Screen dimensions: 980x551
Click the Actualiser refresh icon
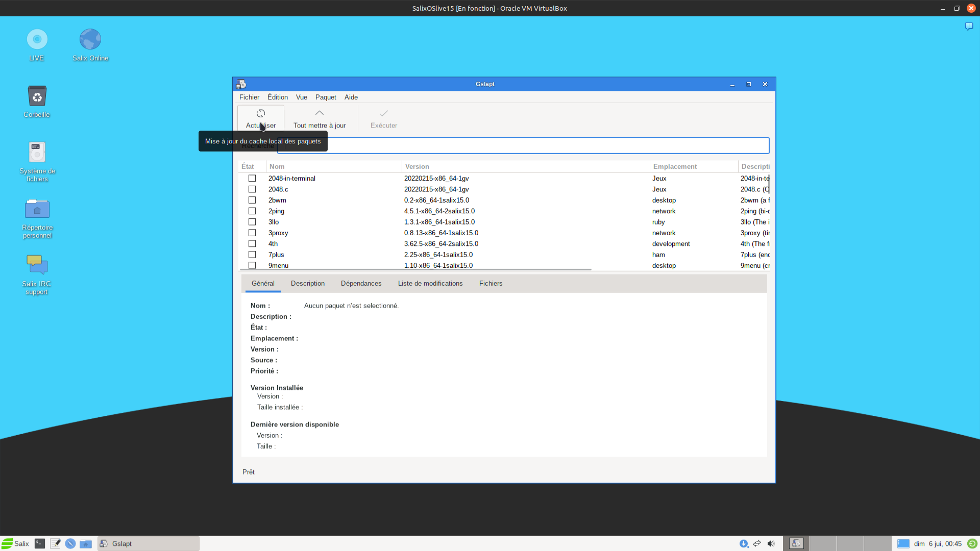pos(261,113)
